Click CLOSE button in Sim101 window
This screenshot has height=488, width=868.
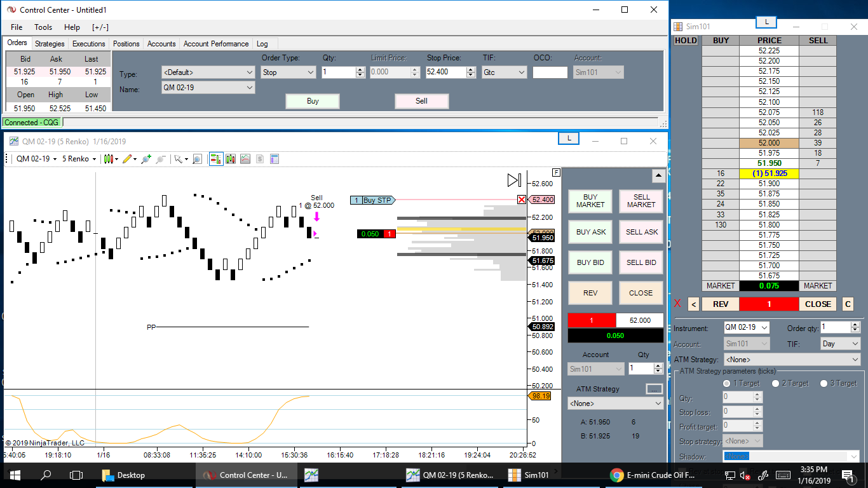(x=818, y=304)
